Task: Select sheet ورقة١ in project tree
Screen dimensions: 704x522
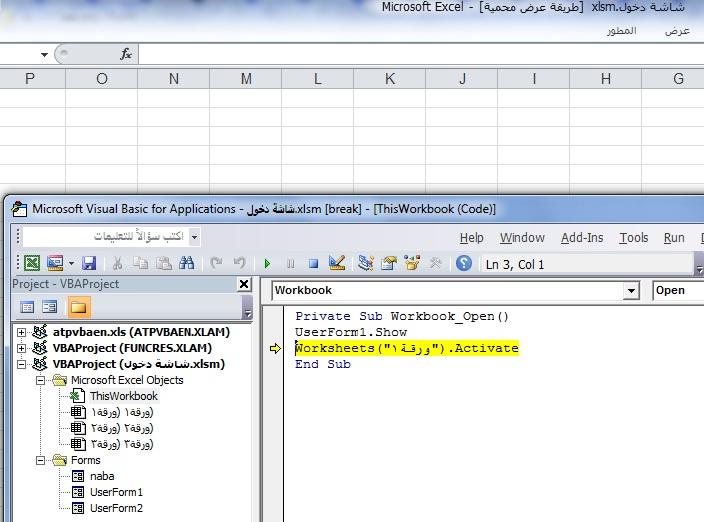Action: [x=122, y=412]
